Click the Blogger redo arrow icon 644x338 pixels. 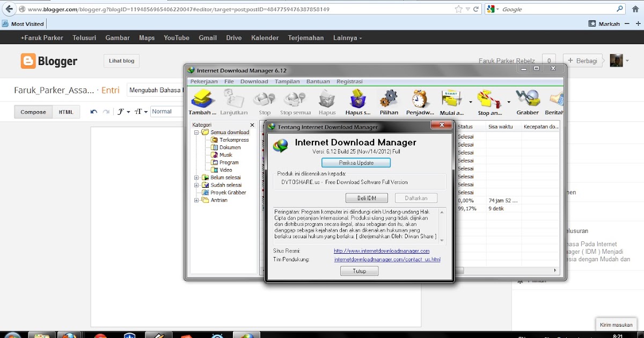click(x=106, y=112)
